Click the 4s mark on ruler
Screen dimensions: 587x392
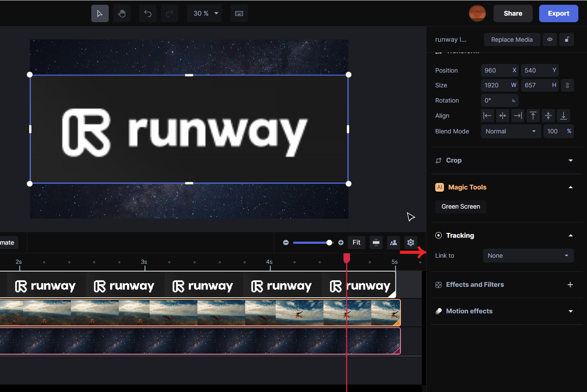pyautogui.click(x=270, y=262)
